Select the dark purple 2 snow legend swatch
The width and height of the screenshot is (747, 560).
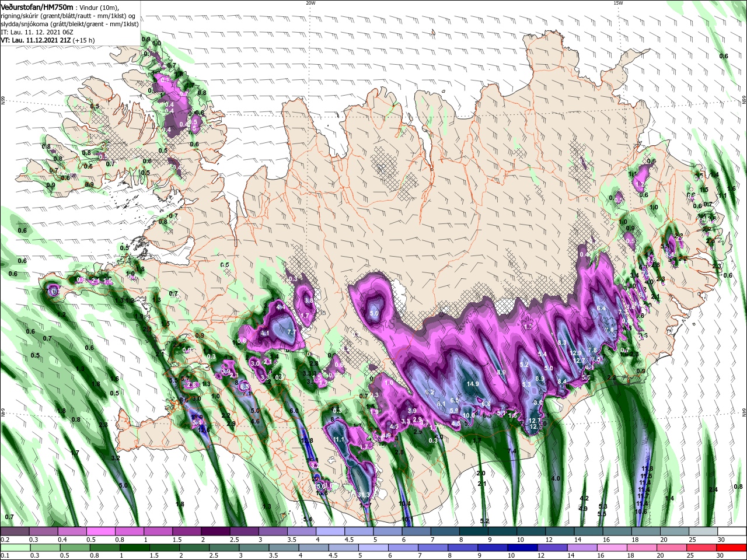[215, 531]
